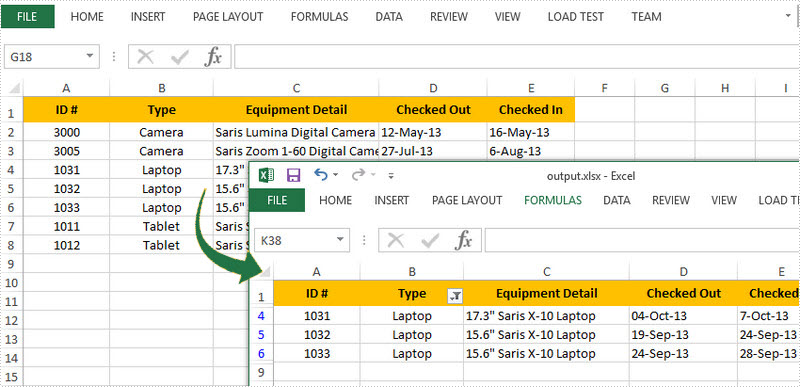800x387 pixels.
Task: Click the 'Checked In' header in back window
Action: [x=531, y=110]
